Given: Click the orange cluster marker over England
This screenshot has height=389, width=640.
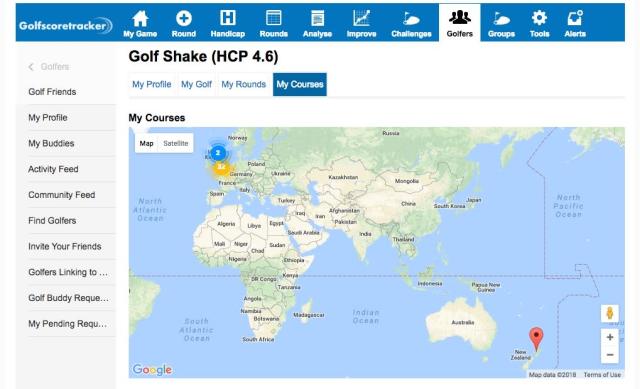Looking at the screenshot, I should (221, 167).
